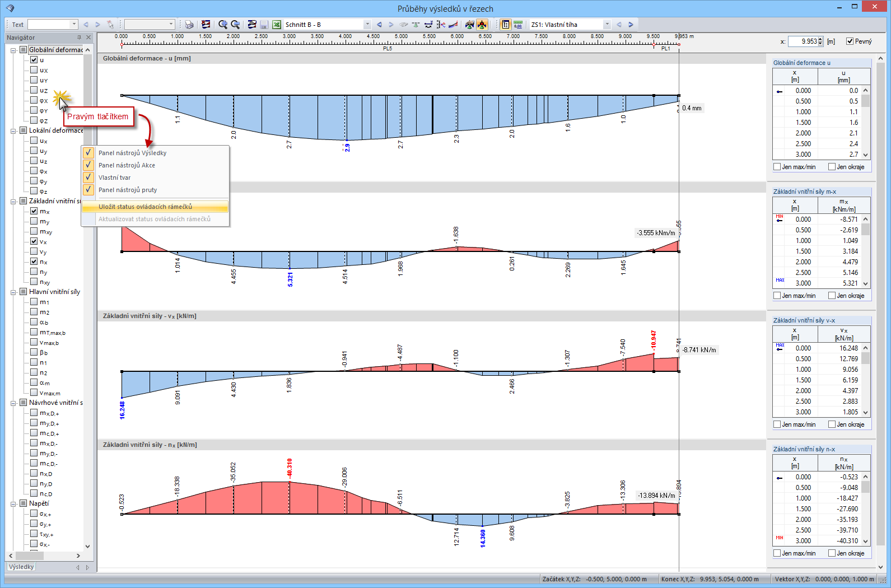Collapse the Lokální deformace tree node
The height and width of the screenshot is (588, 891).
[x=13, y=130]
